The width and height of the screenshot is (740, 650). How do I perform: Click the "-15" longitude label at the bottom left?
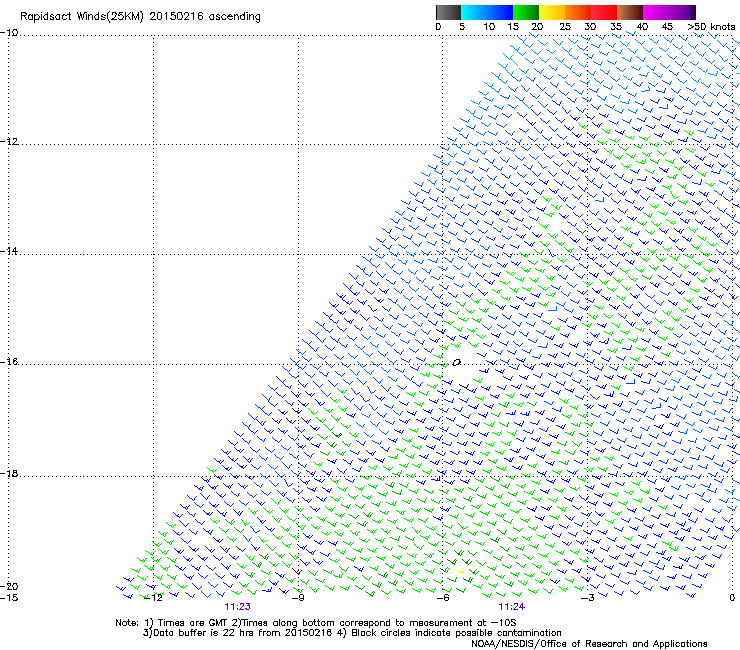(9, 598)
